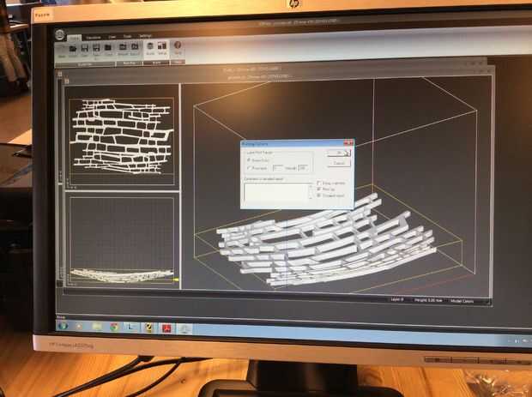This screenshot has height=397, width=532.
Task: Click the top-view slice preview pane
Action: point(122,138)
